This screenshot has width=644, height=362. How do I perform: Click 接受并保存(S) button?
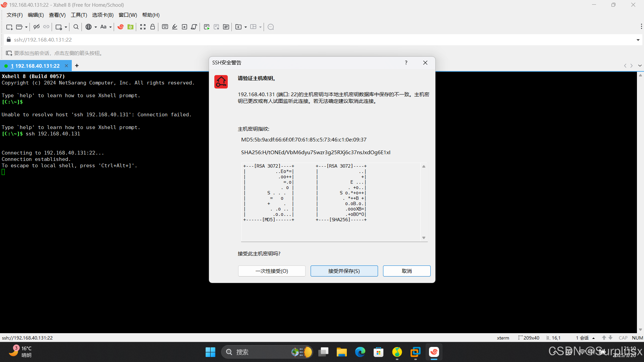click(344, 271)
